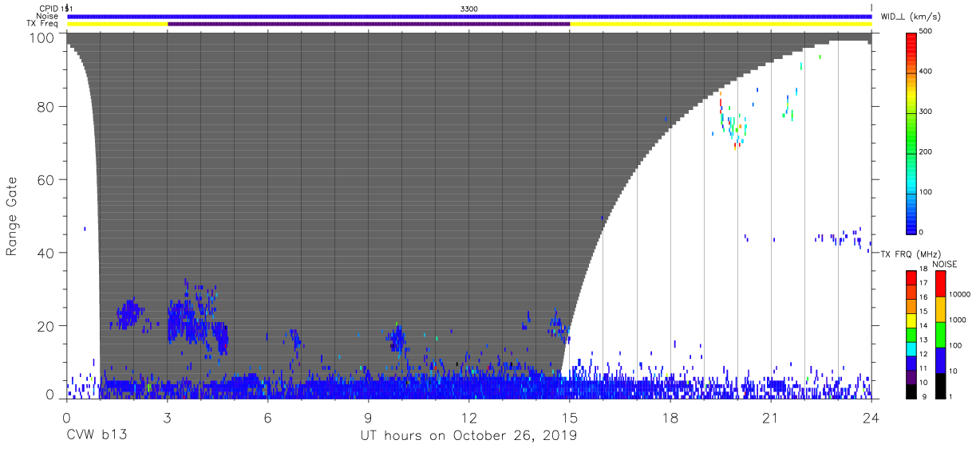The height and width of the screenshot is (452, 980).
Task: Click the NOISE legend title
Action: (944, 264)
